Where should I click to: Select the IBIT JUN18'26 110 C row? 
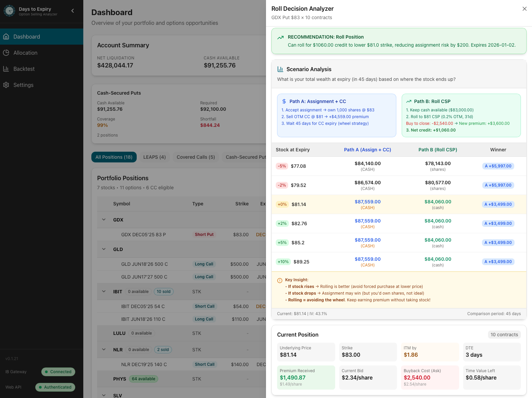click(181, 319)
